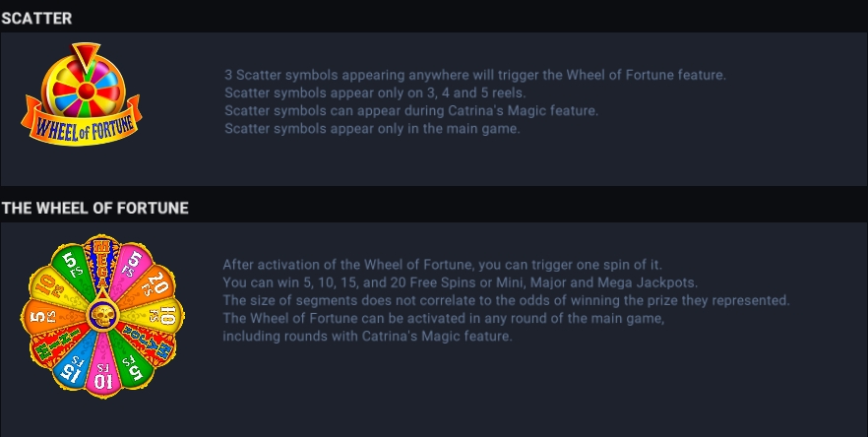The height and width of the screenshot is (437, 868).
Task: Click 'size of segments does not correlate' sentence
Action: [506, 300]
